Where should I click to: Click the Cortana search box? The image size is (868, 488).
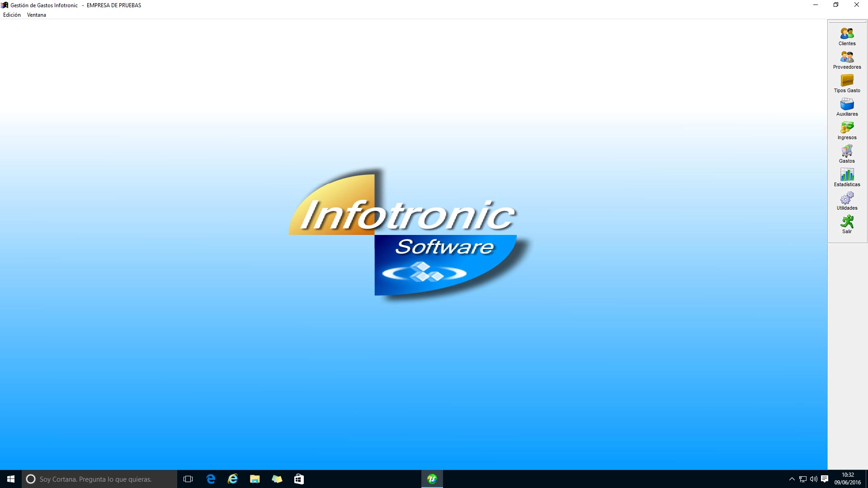99,479
